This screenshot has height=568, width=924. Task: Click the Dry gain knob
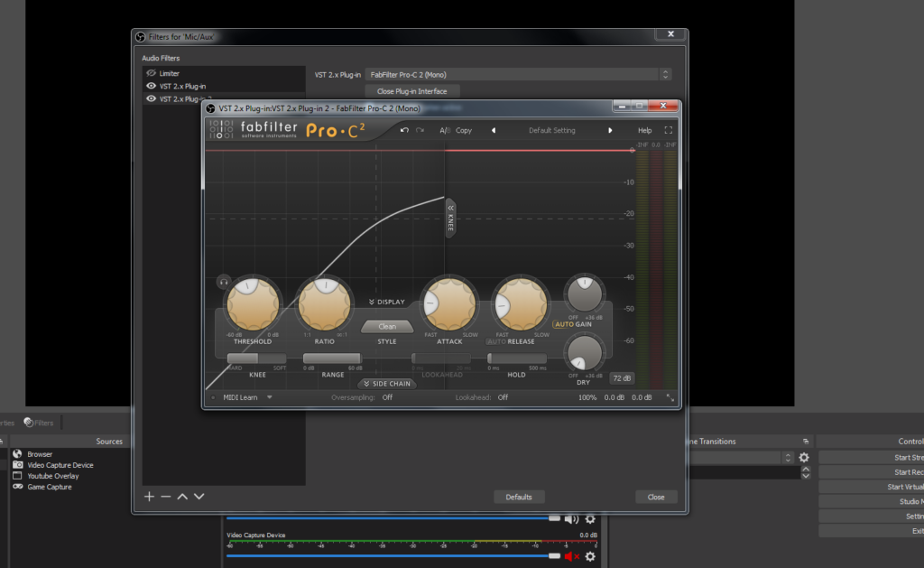pyautogui.click(x=584, y=352)
